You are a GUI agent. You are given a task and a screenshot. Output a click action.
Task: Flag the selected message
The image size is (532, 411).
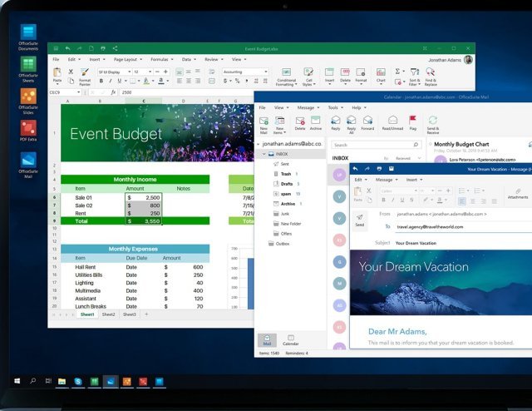click(412, 124)
